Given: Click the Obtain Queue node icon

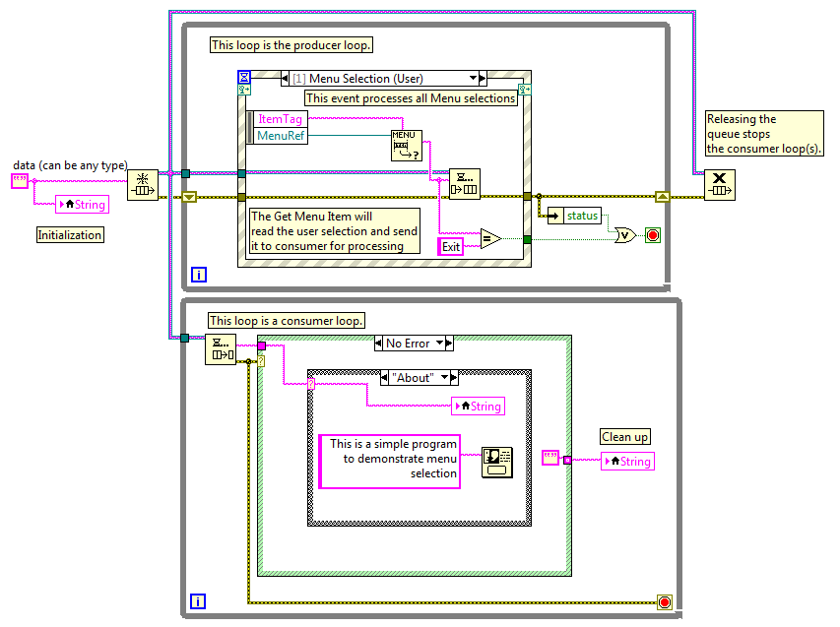Looking at the screenshot, I should pos(143,185).
